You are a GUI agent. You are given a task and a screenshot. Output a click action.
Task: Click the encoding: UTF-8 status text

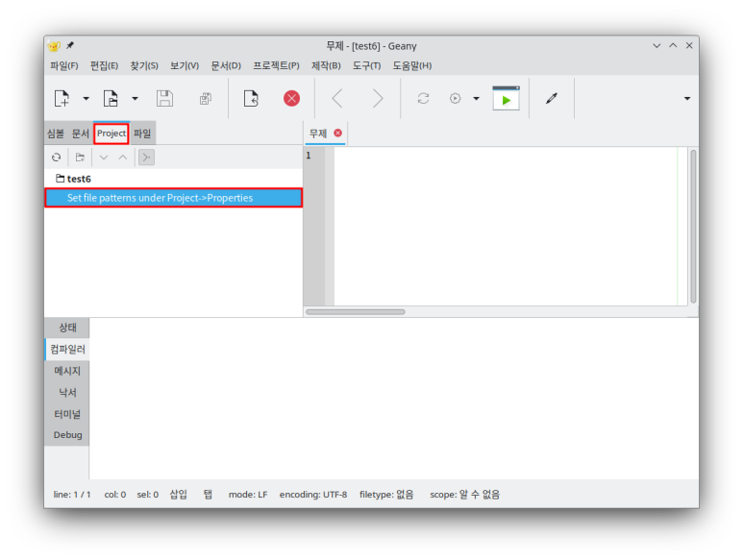(x=313, y=495)
